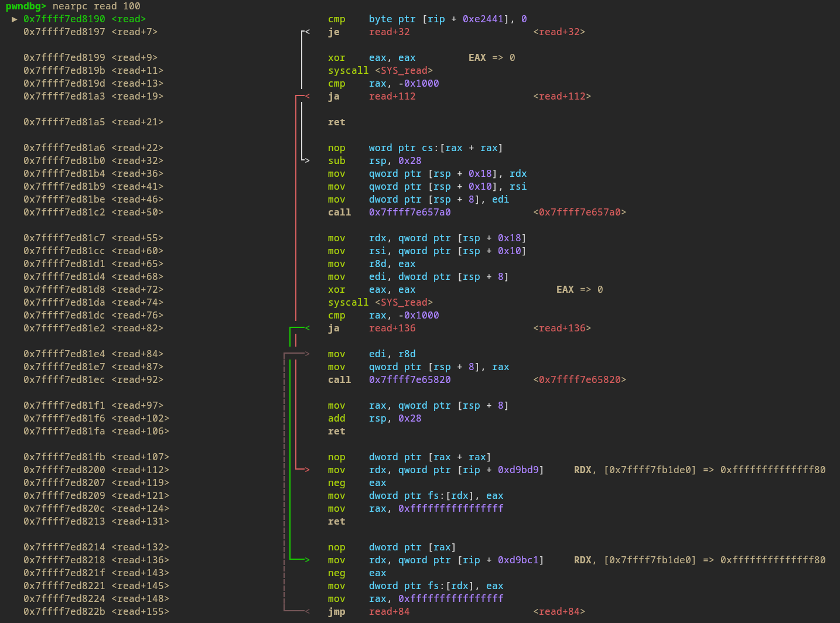840x623 pixels.
Task: Click the EAX => 0 annotation at read+9
Action: [x=491, y=58]
